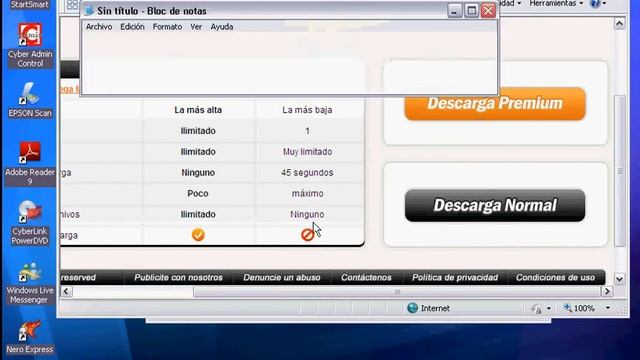This screenshot has width=640, height=360.
Task: Open Política de privacidad footer link
Action: [x=455, y=278]
